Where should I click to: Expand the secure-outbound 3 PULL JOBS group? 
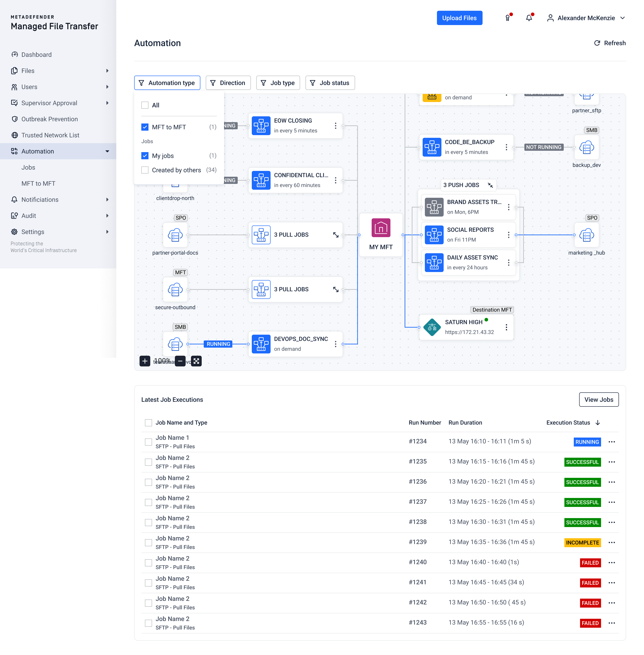pyautogui.click(x=336, y=289)
